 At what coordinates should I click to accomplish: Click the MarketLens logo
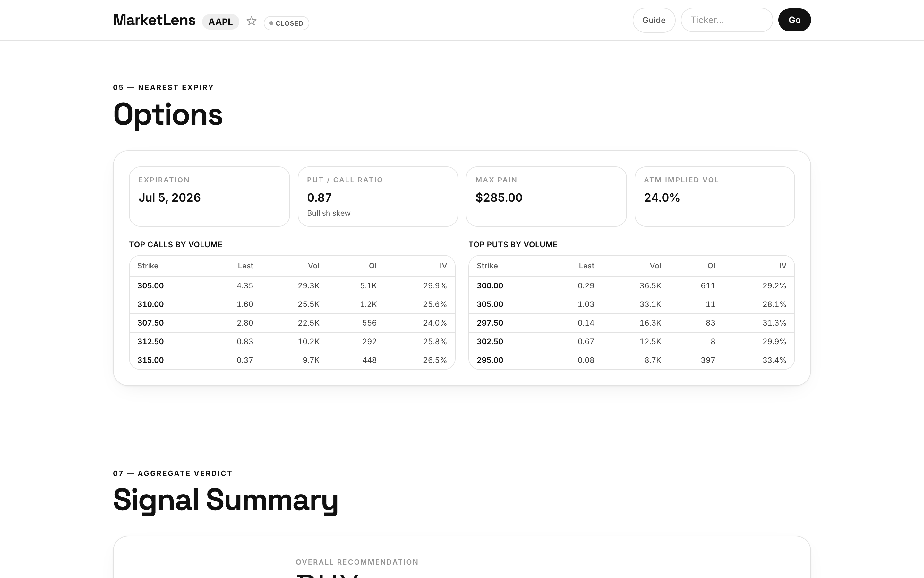[154, 20]
